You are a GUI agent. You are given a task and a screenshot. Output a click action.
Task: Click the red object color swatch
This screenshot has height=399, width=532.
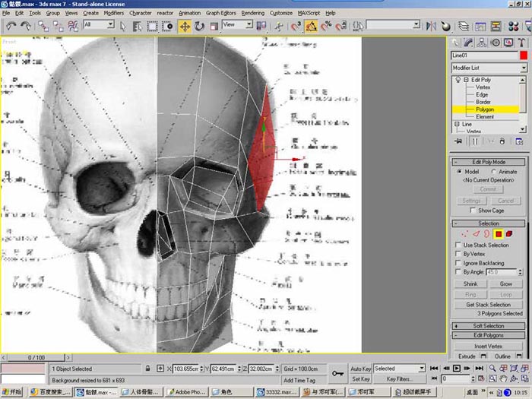pos(524,55)
